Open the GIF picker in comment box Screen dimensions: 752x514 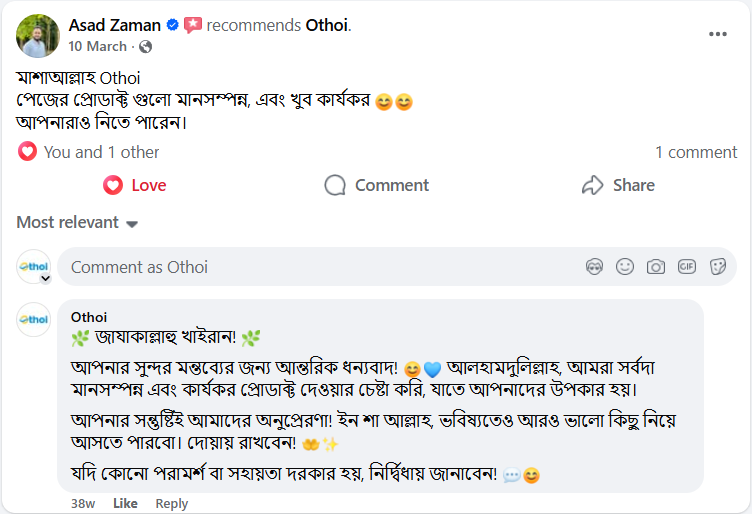point(687,267)
